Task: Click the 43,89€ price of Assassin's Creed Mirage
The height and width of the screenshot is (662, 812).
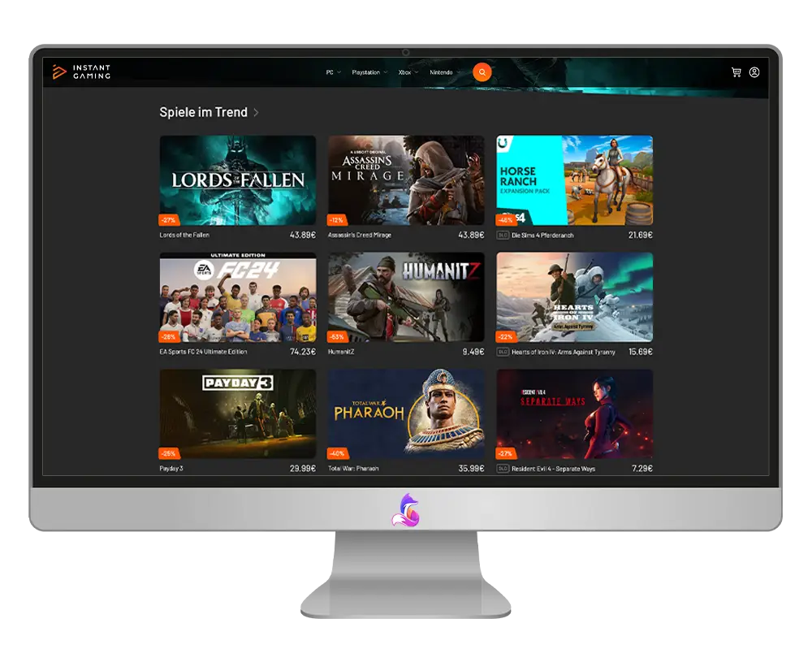Action: 471,236
